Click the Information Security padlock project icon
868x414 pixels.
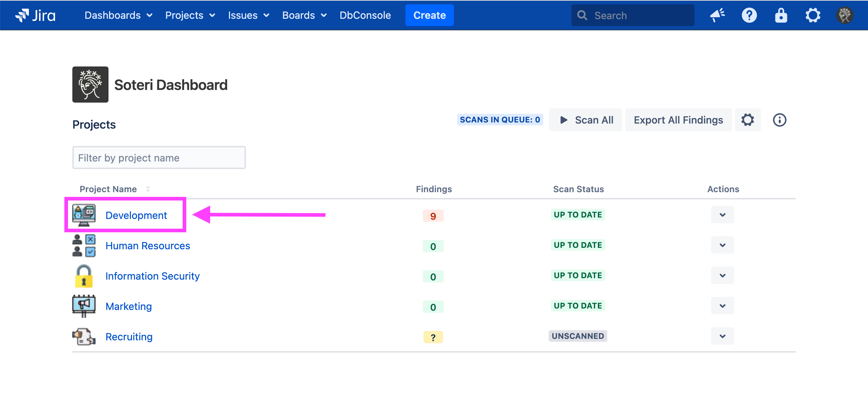84,276
